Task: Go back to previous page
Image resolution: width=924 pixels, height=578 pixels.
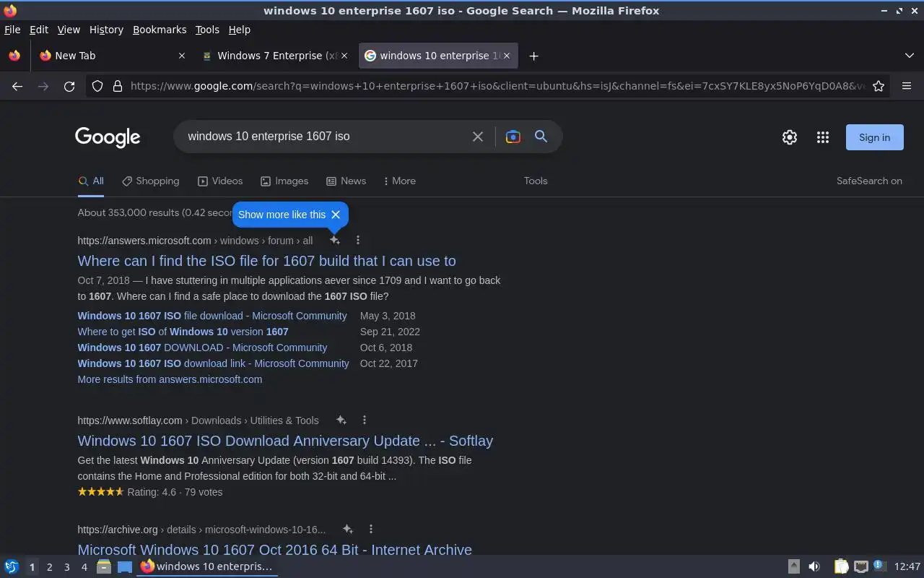Action: pyautogui.click(x=17, y=86)
